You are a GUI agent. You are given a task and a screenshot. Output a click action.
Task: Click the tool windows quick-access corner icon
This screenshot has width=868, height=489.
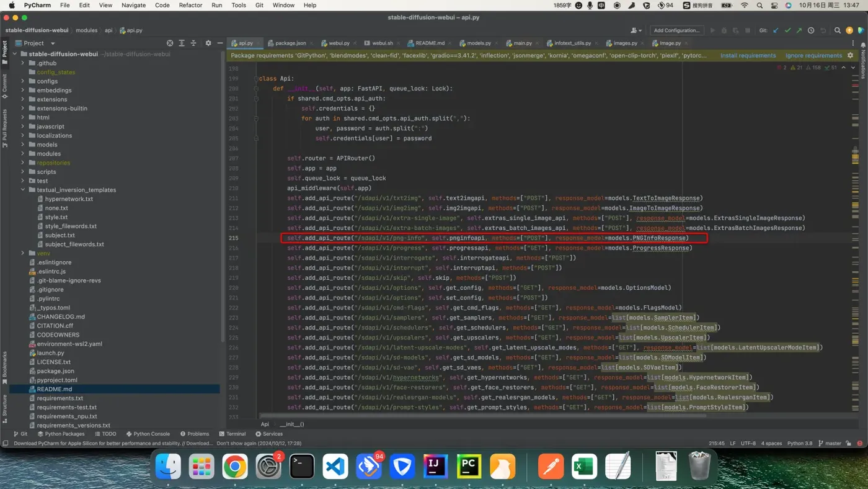click(5, 443)
